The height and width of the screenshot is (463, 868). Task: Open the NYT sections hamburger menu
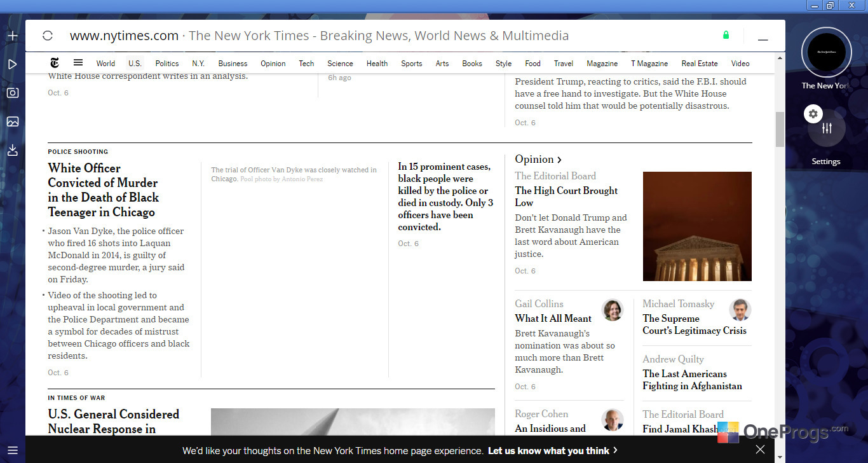78,63
